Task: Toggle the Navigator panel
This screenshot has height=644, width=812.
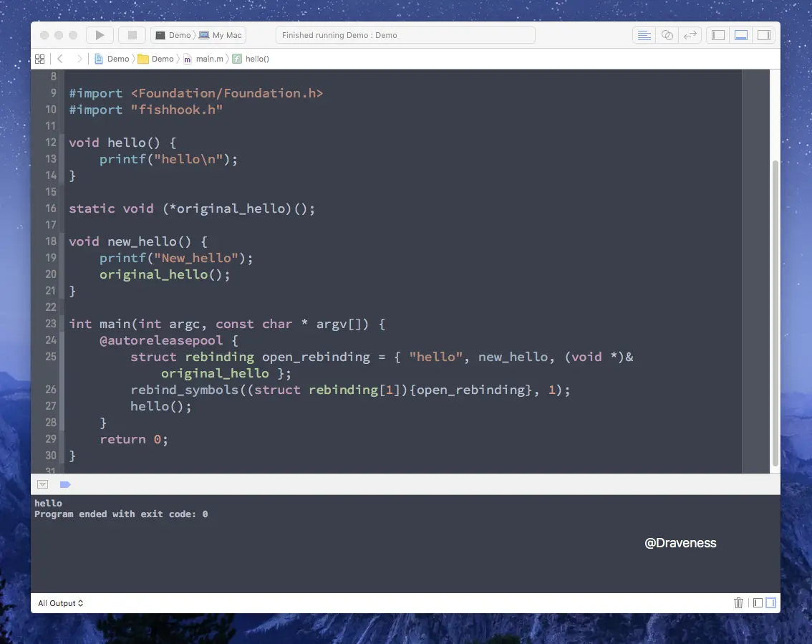Action: 718,35
